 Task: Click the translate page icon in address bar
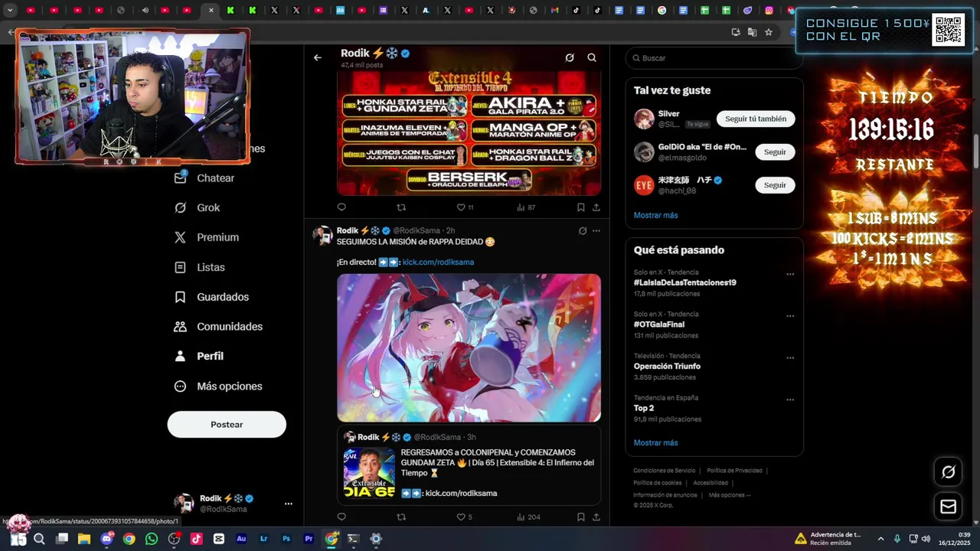click(x=752, y=32)
